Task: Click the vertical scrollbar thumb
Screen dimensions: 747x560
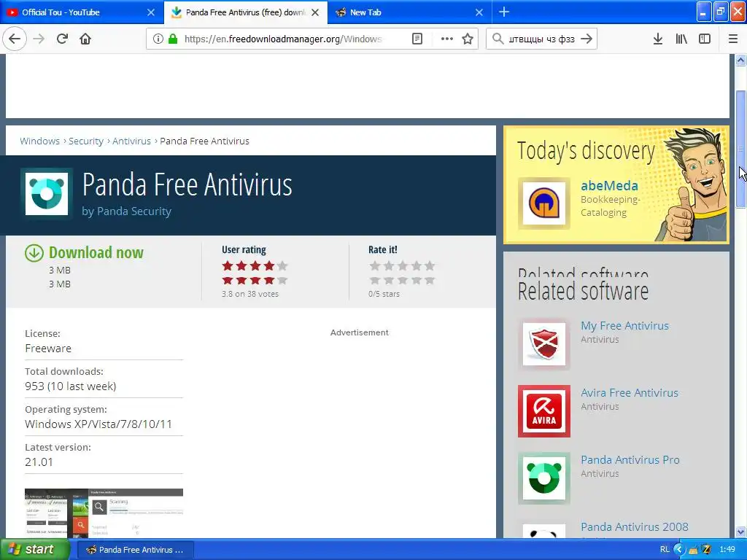Action: 740,149
